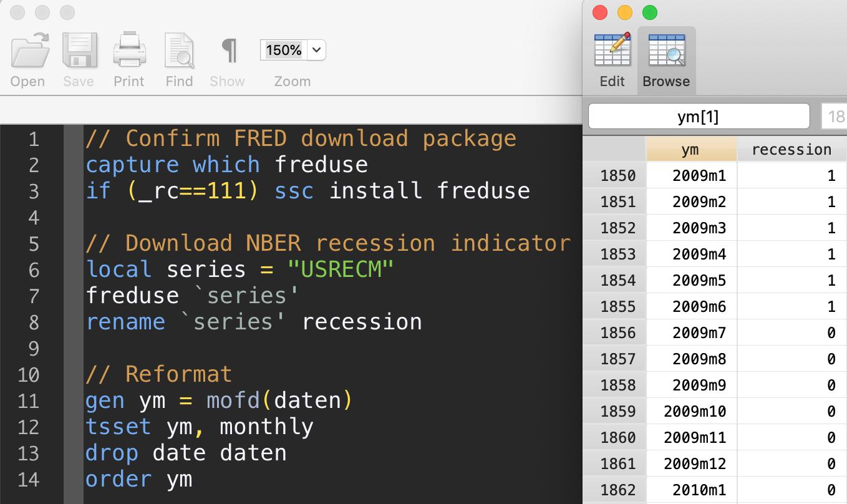Select cell 2009m5 in ym column
Screen dimensions: 847x504
pos(691,281)
